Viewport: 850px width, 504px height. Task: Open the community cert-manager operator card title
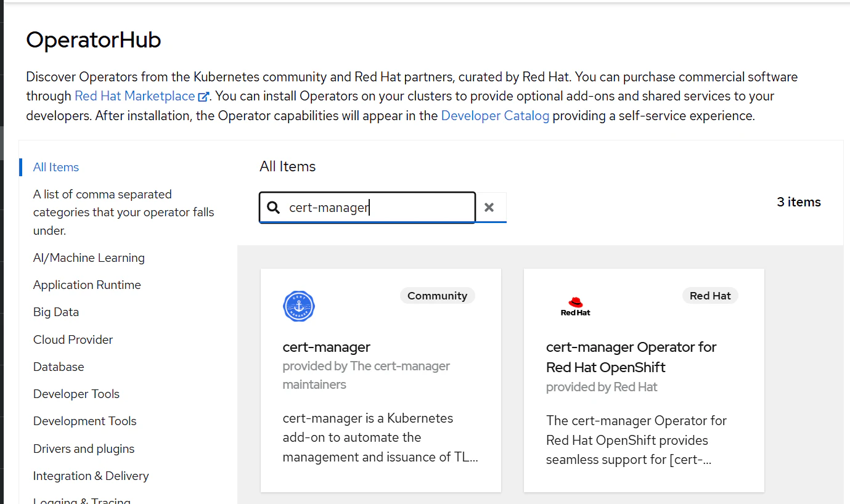click(327, 347)
